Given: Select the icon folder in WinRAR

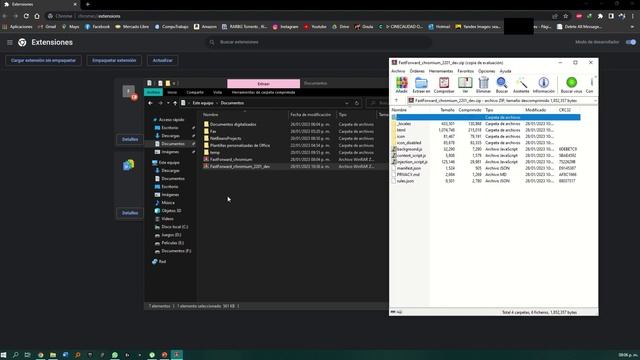Looking at the screenshot, I should click(402, 136).
